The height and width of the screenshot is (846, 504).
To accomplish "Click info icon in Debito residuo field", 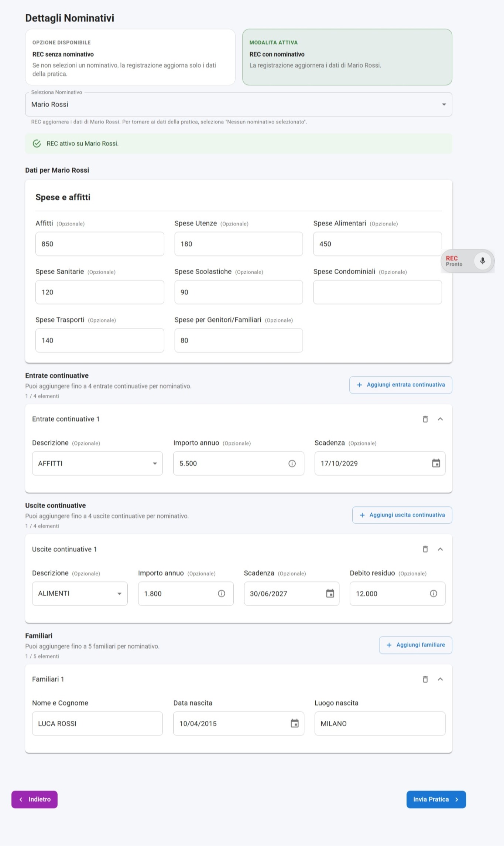I will (x=433, y=594).
